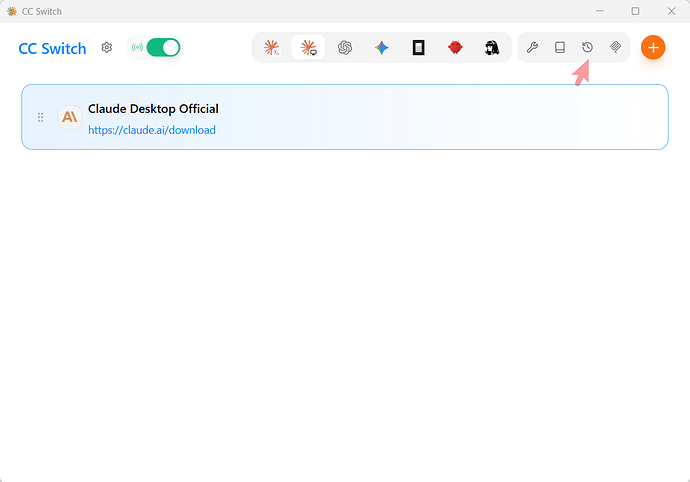Viewport: 690px width, 482px height.
Task: Click the Anthropic logo on the provider card
Action: (x=70, y=117)
